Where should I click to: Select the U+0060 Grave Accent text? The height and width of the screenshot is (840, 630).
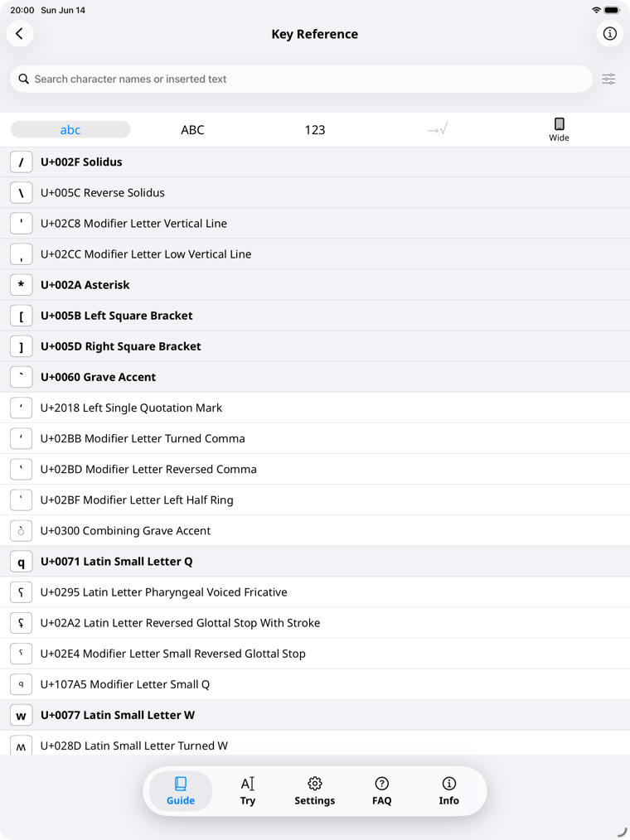98,377
